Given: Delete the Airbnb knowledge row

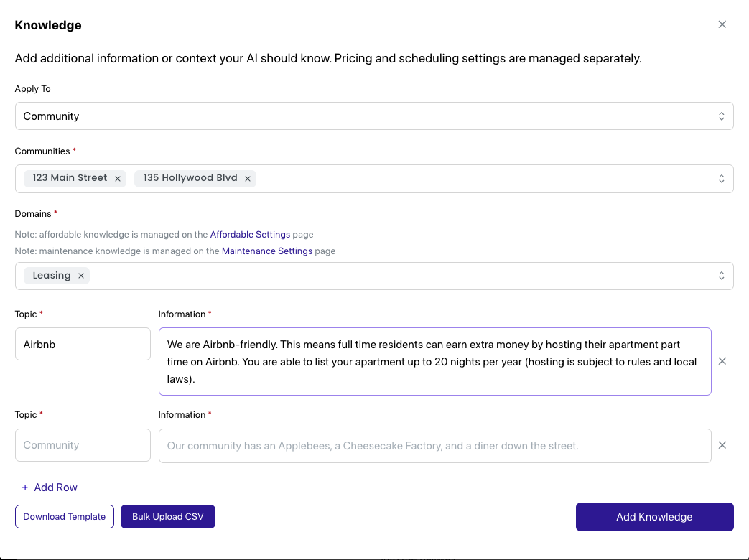Looking at the screenshot, I should tap(722, 361).
